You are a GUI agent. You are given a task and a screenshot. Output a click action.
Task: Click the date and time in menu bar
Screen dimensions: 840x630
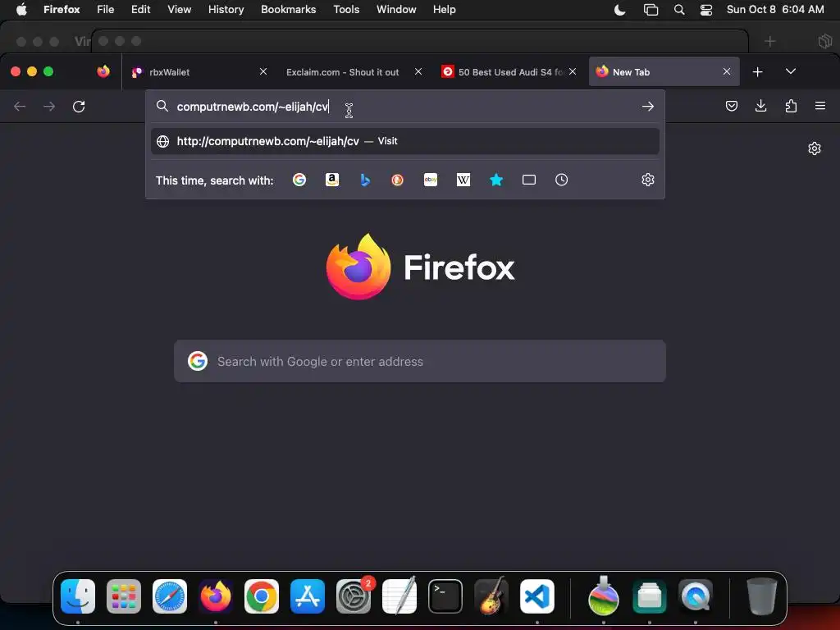tap(775, 10)
